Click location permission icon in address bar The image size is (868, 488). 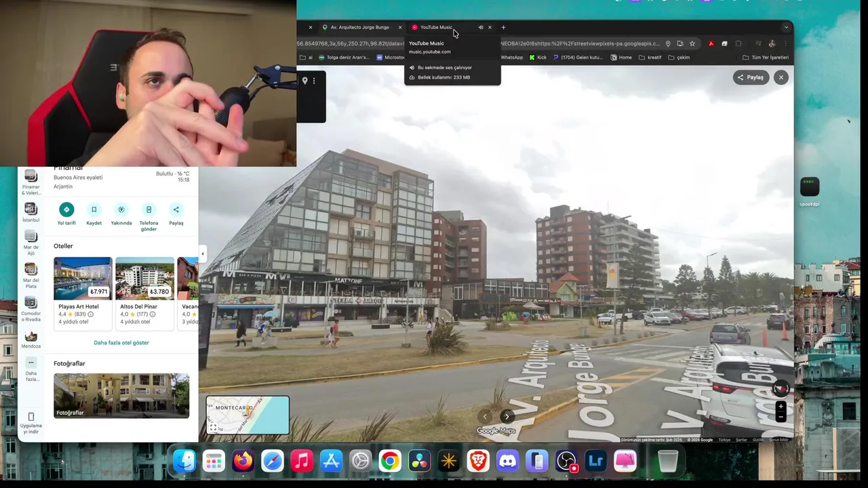pos(668,43)
